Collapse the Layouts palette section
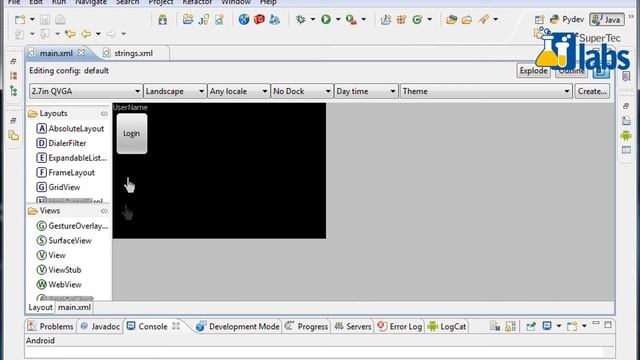The width and height of the screenshot is (640, 360). [x=104, y=113]
